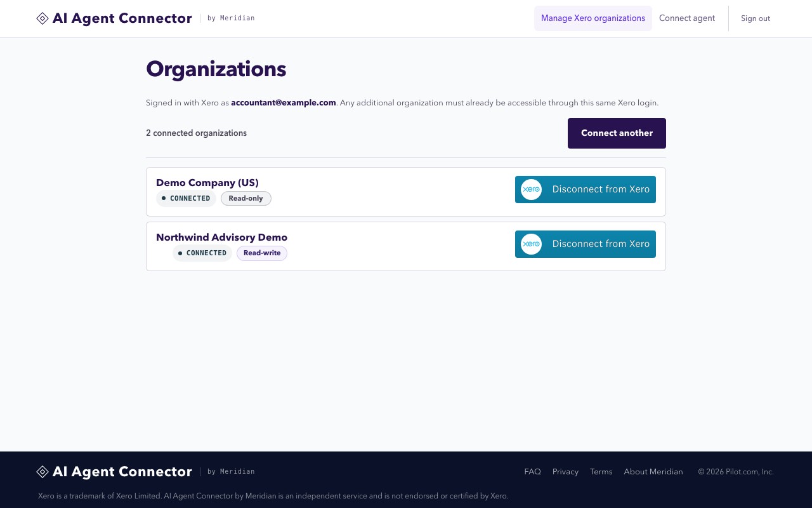Click CONNECTED status under Demo Company (US)
This screenshot has width=812, height=508.
[x=186, y=199]
